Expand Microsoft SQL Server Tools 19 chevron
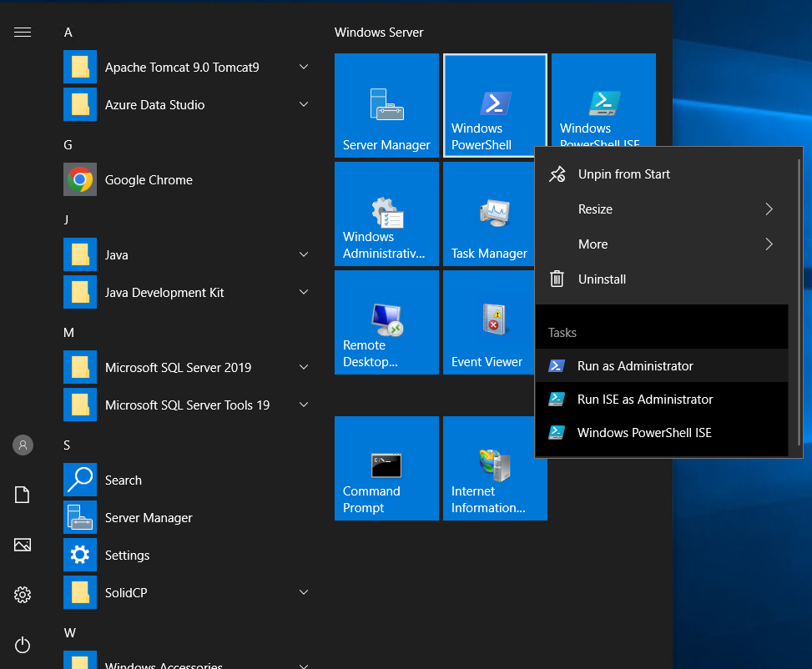This screenshot has width=812, height=669. [304, 405]
